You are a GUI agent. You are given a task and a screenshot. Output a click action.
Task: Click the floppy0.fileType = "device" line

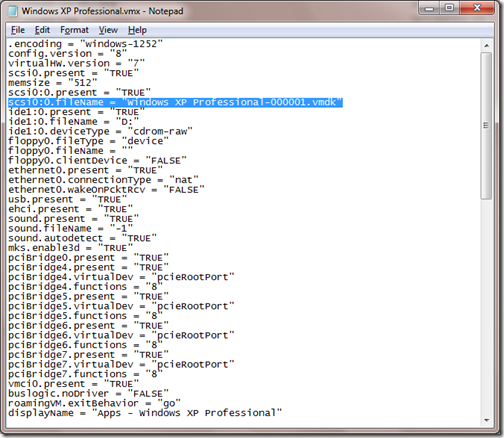[x=88, y=141]
